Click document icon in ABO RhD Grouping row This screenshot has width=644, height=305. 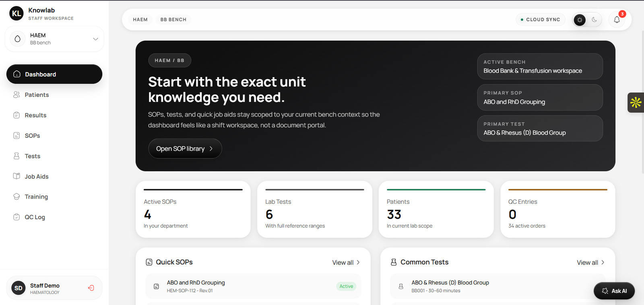point(157,287)
